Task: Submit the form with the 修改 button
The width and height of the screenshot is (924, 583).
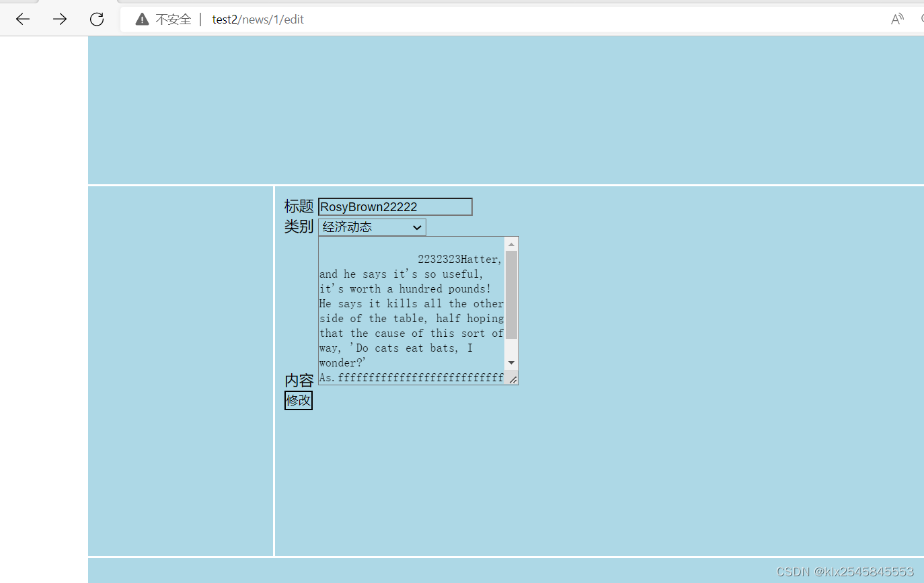Action: point(299,401)
